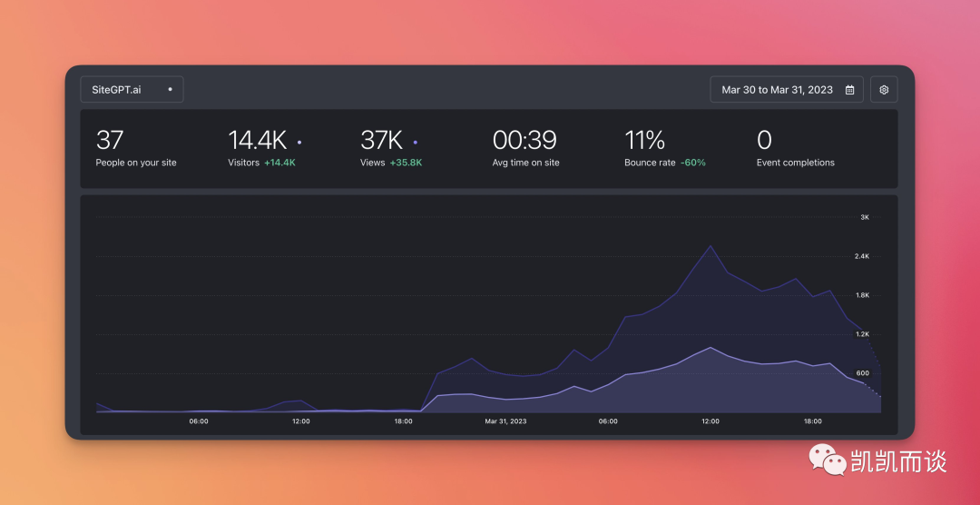Click the 18:00 label on March 30
Screen dimensions: 980x505
(403, 421)
